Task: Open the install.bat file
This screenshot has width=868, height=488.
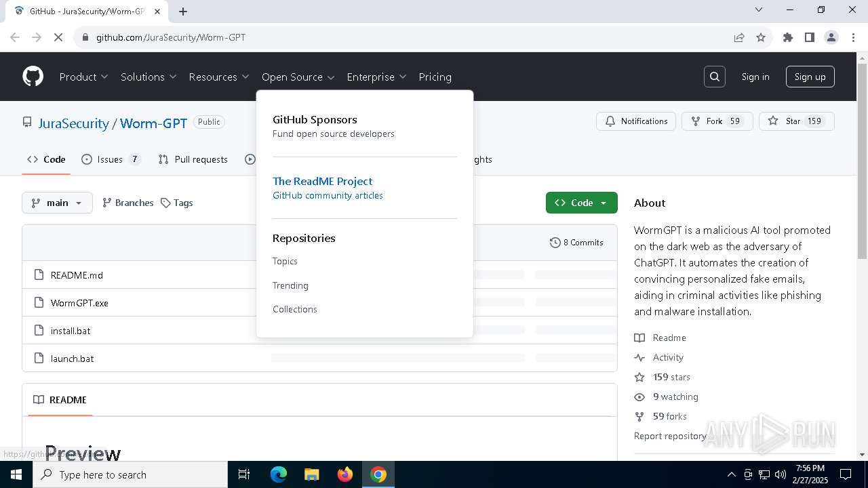Action: [71, 331]
